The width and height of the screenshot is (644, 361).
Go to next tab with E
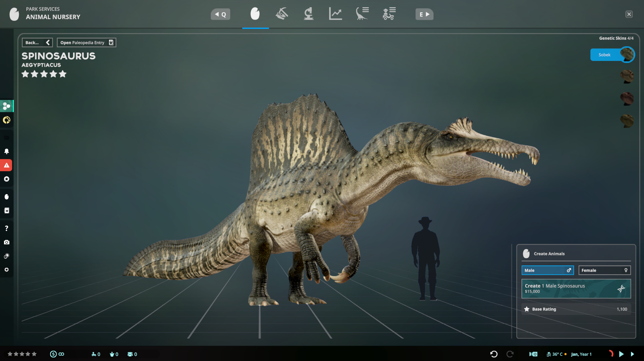click(424, 14)
